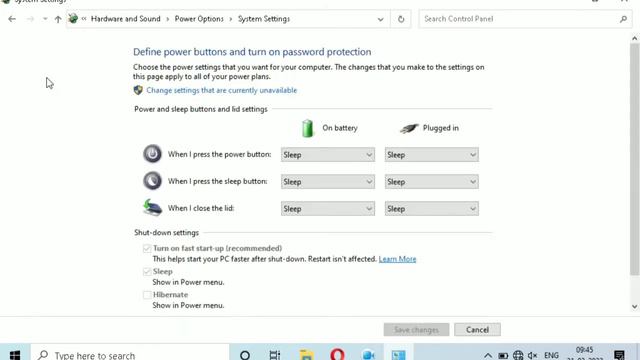
Task: Open the Hardware and Sound breadcrumb
Action: pyautogui.click(x=126, y=19)
